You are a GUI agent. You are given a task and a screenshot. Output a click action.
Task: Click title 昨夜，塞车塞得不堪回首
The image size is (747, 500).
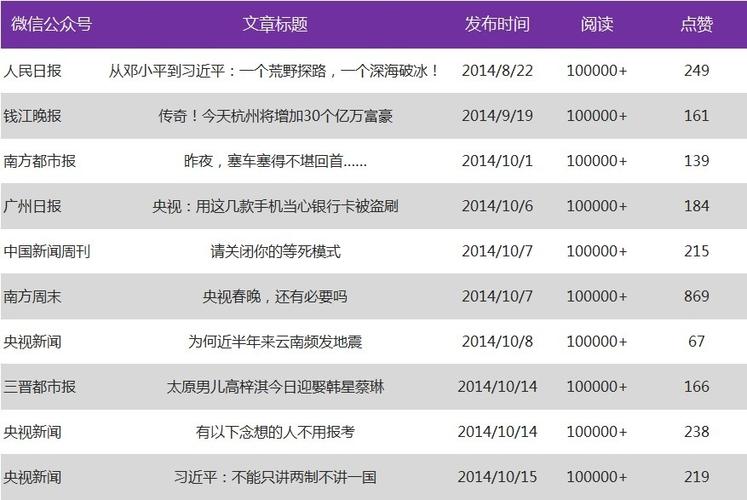point(275,161)
